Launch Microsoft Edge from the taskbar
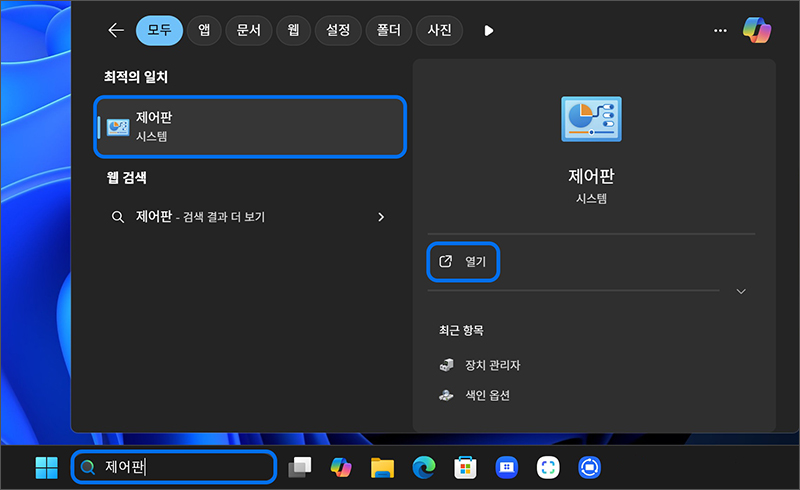800x490 pixels. [x=423, y=467]
